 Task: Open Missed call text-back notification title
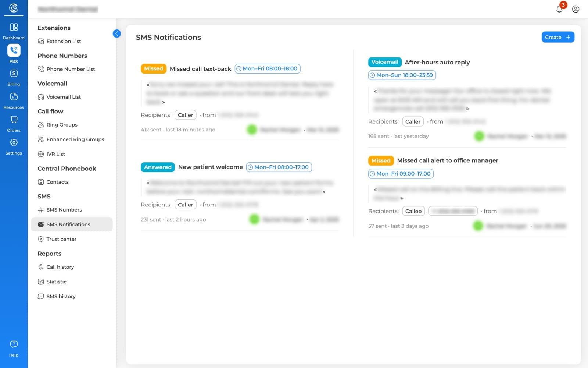tap(200, 69)
